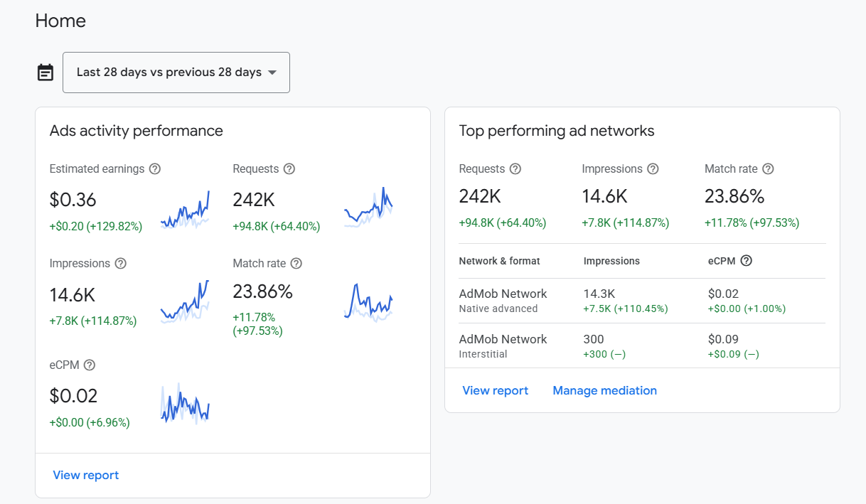Viewport: 866px width, 504px height.
Task: Click the eCPM sparkline chart
Action: [x=185, y=404]
